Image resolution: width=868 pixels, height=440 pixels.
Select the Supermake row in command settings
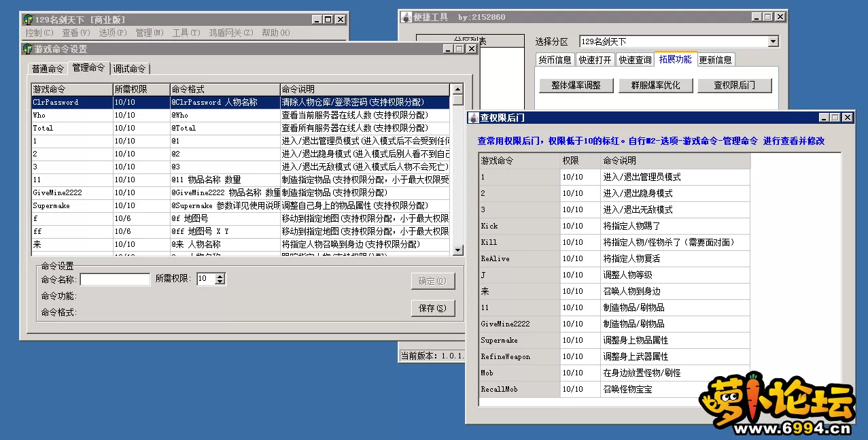pyautogui.click(x=241, y=205)
